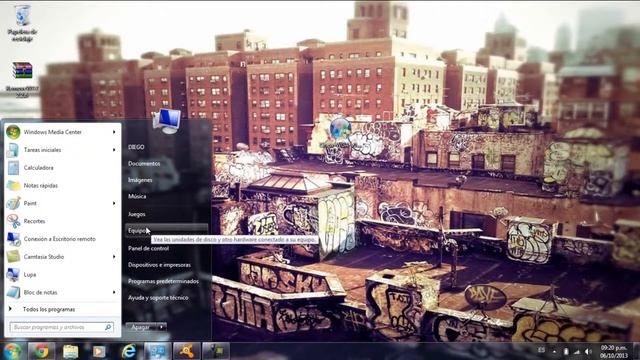Click the user account picture above Start menu
640x360 pixels.
coord(167,121)
